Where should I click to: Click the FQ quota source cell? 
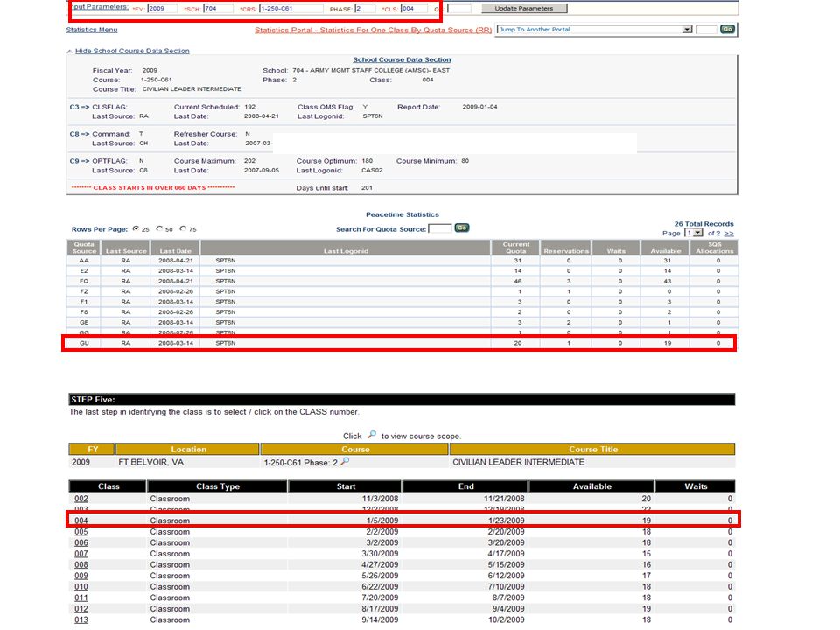pyautogui.click(x=84, y=281)
